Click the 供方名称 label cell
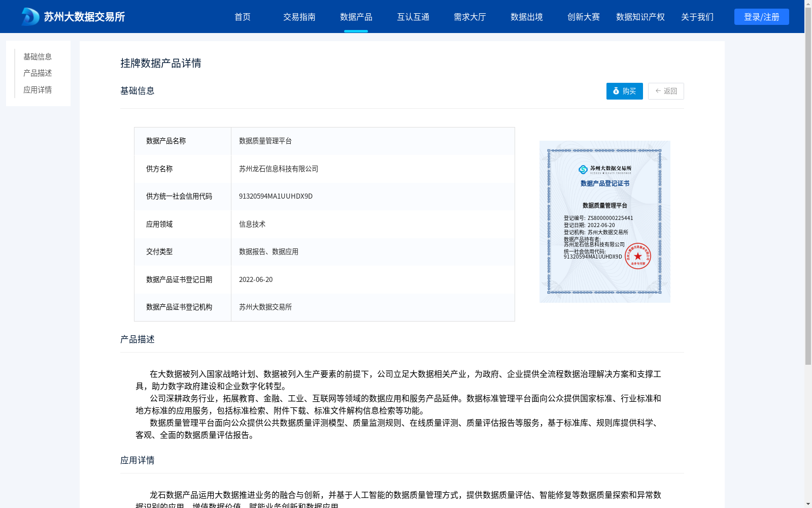This screenshot has height=508, width=812. point(183,169)
